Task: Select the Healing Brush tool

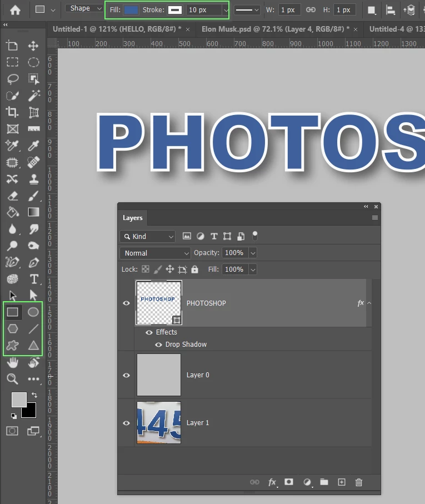Action: [x=33, y=162]
